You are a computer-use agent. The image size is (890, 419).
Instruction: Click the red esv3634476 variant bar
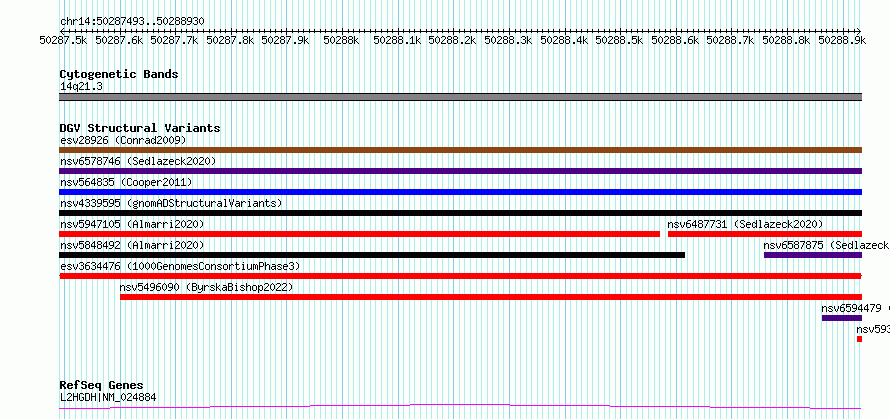coord(461,276)
